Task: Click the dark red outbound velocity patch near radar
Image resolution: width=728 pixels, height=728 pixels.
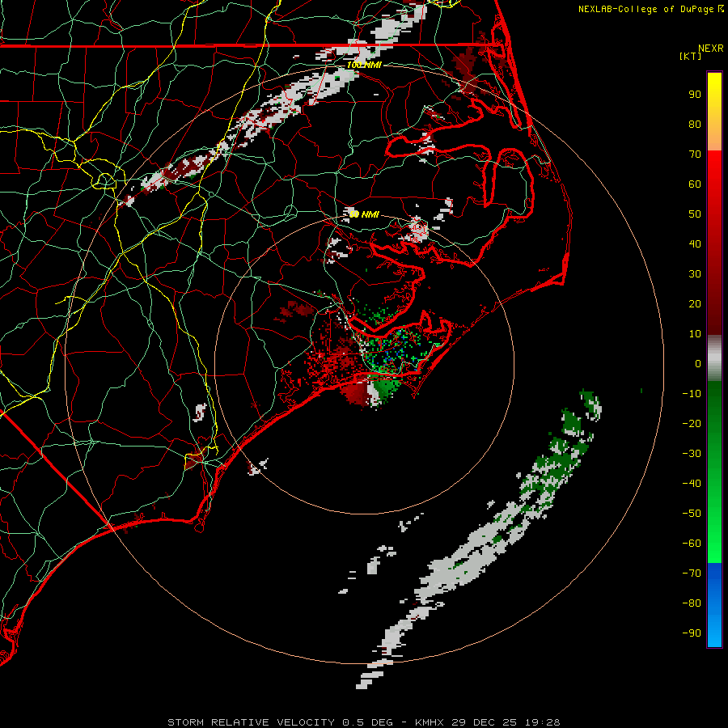Action: (x=356, y=393)
